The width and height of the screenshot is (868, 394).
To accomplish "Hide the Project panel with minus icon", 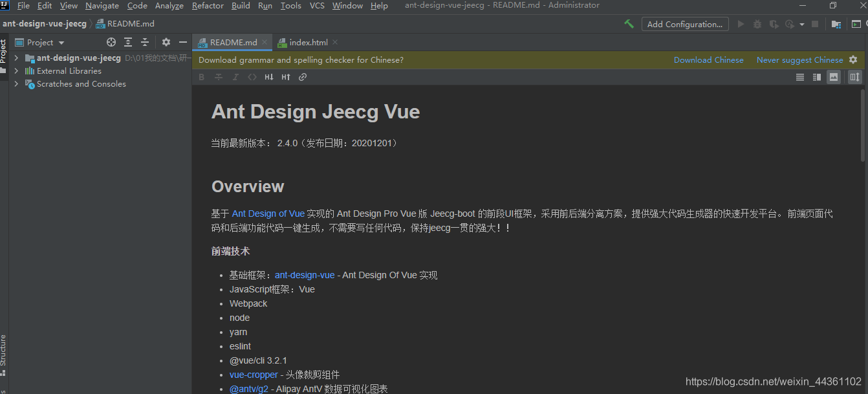I will 183,42.
